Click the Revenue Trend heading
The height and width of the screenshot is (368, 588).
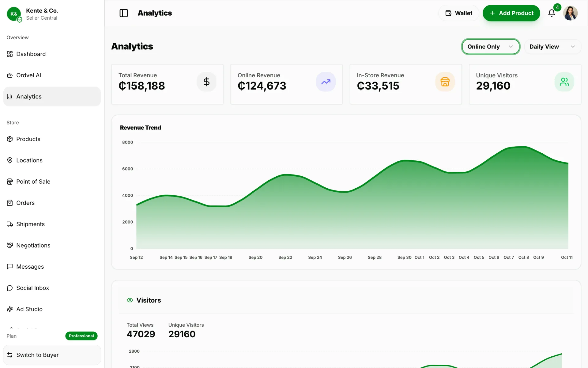[x=141, y=128]
